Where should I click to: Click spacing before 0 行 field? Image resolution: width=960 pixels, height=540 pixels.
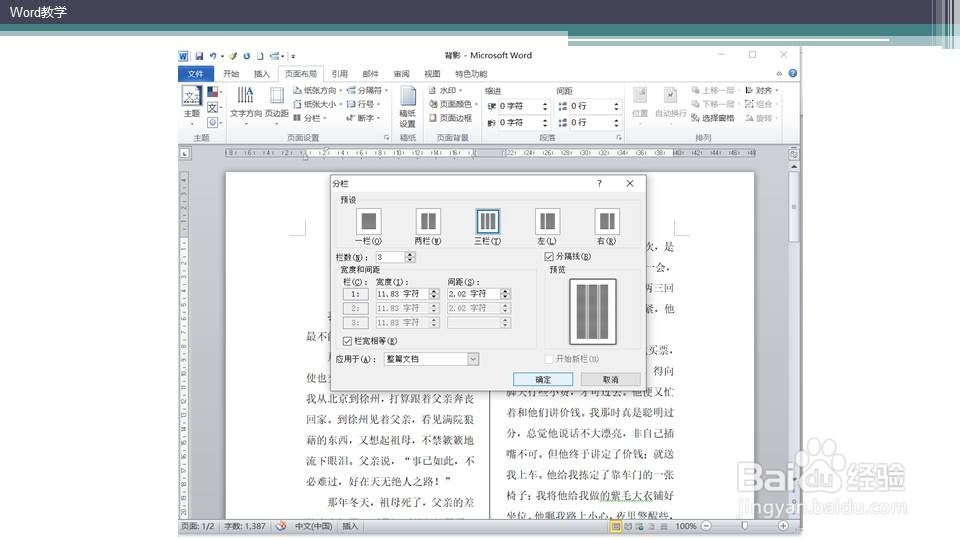[590, 107]
